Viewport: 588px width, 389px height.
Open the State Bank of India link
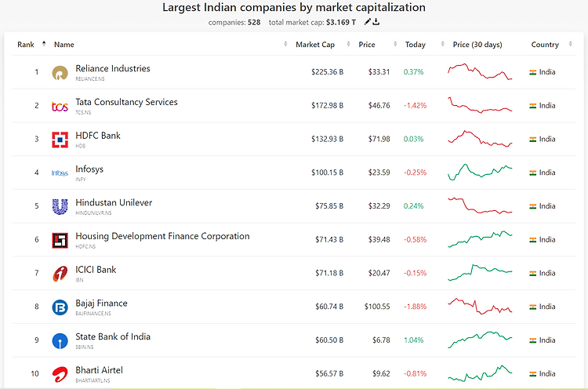113,336
